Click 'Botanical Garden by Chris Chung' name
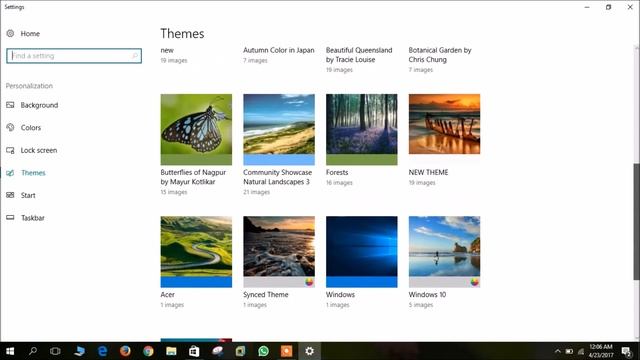This screenshot has width=640, height=360. (x=440, y=55)
